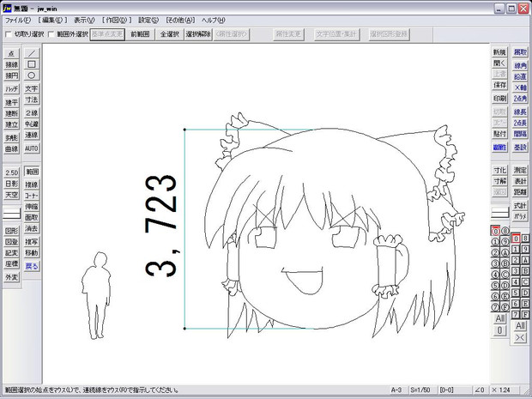Click the 前範囲 button
Viewport: 532px width, 399px height.
pyautogui.click(x=140, y=34)
